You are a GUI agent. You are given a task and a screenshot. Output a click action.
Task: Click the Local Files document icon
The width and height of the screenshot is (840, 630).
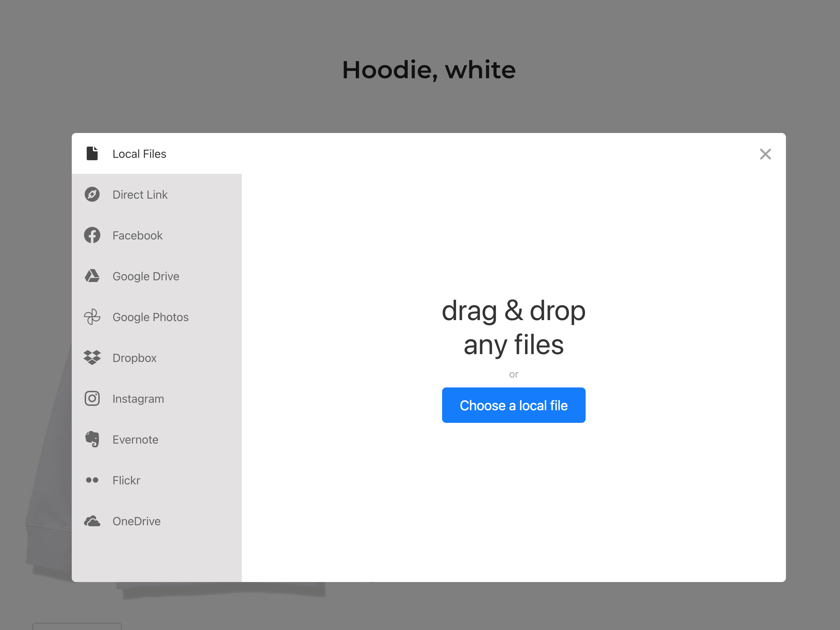click(x=92, y=153)
